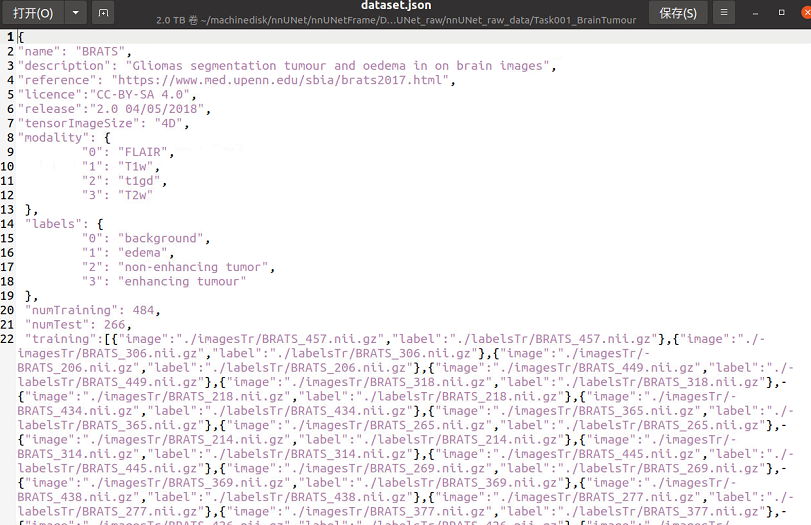
Task: Click the "labels" key
Action: click(x=53, y=224)
